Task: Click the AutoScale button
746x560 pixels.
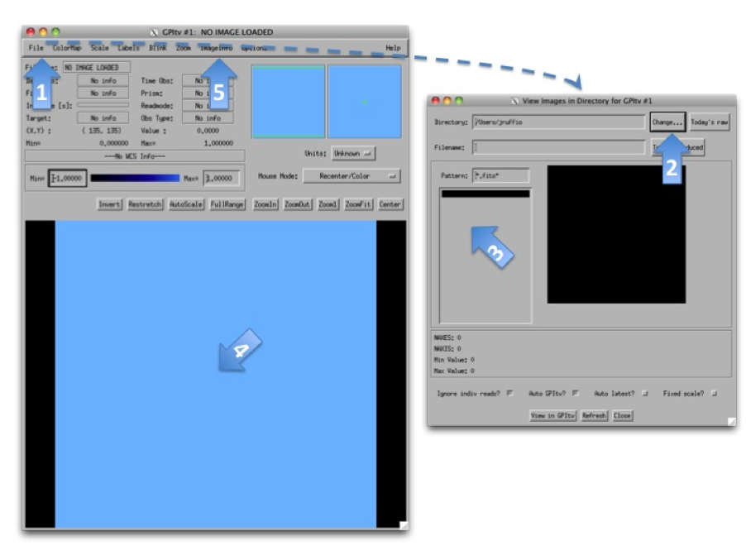Action: tap(186, 204)
